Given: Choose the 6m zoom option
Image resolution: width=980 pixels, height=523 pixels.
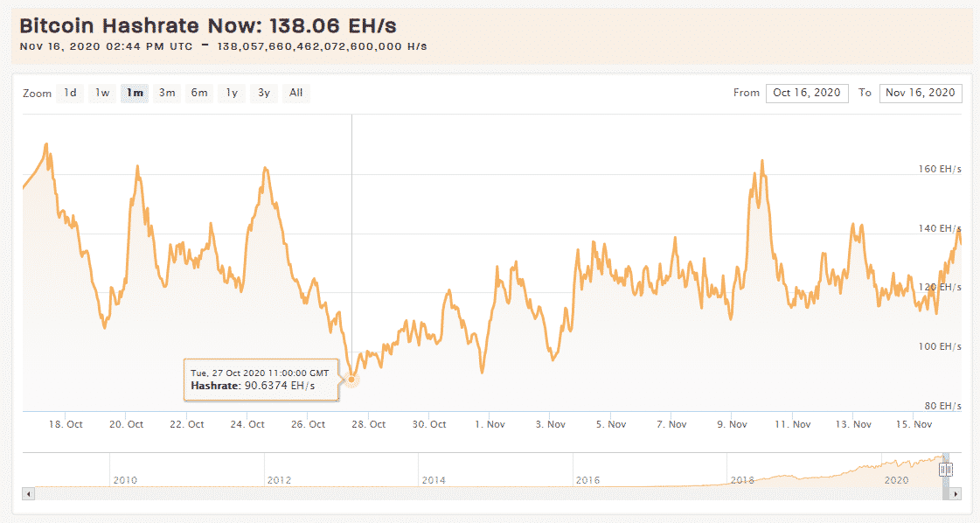Looking at the screenshot, I should coord(199,93).
